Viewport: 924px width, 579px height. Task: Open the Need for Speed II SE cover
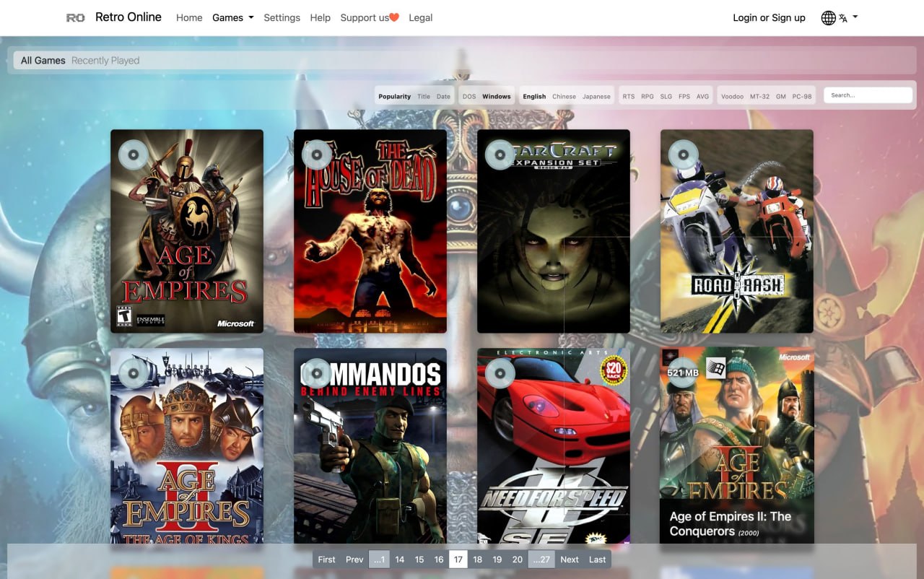pos(554,446)
